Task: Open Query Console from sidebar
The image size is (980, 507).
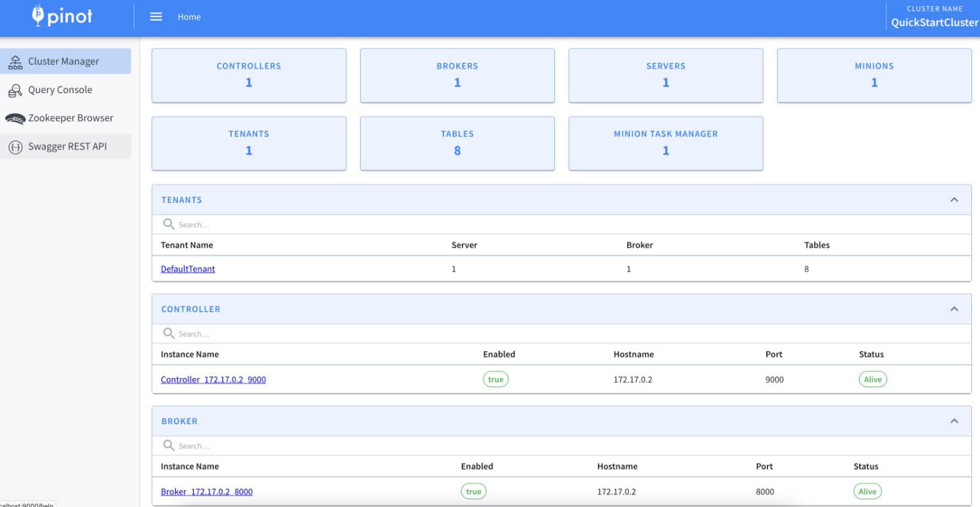Action: (66, 90)
